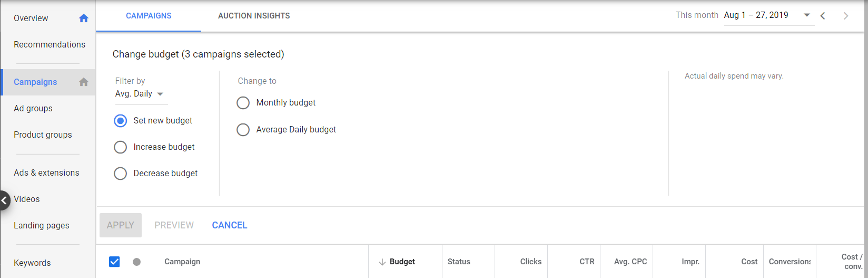The width and height of the screenshot is (868, 278).
Task: Select the Set new budget radio option
Action: [121, 121]
